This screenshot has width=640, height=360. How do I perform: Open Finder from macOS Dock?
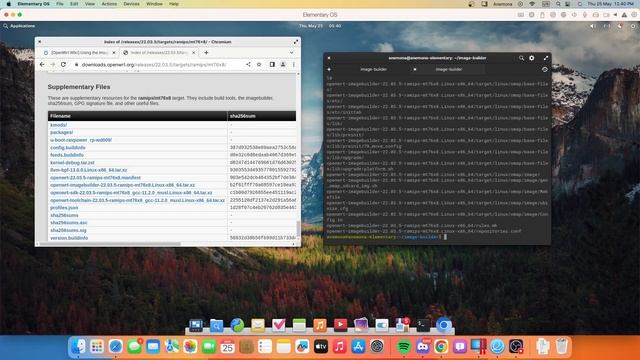coord(78,347)
